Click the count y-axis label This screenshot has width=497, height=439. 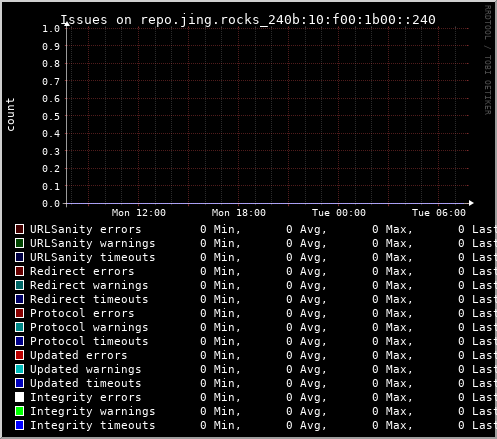(11, 114)
